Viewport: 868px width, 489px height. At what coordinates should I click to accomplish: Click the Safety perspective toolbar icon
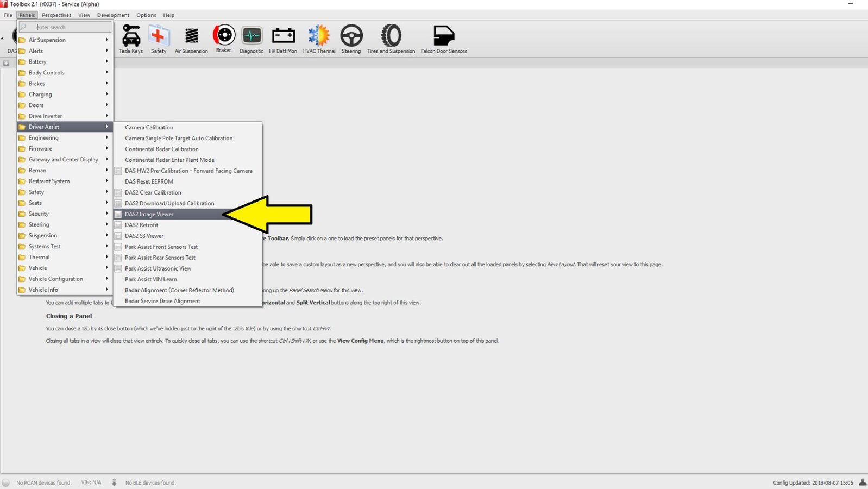[158, 39]
